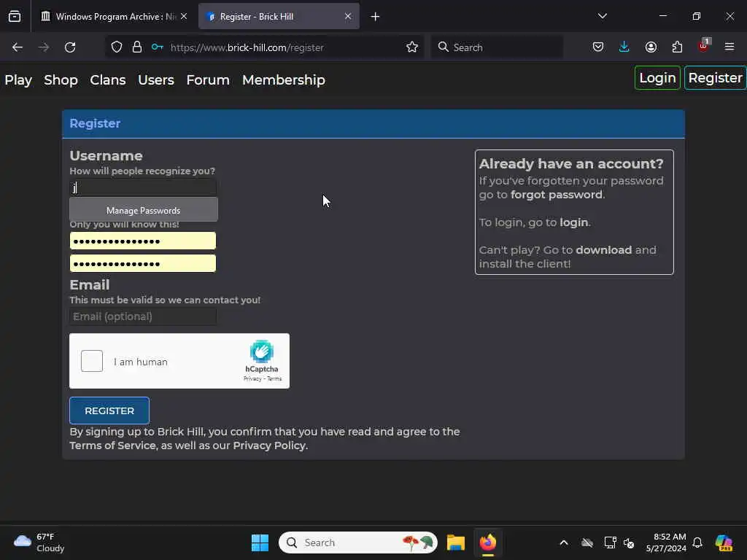This screenshot has height=560, width=747.
Task: Check the I am human hCaptcha box
Action: tap(92, 361)
